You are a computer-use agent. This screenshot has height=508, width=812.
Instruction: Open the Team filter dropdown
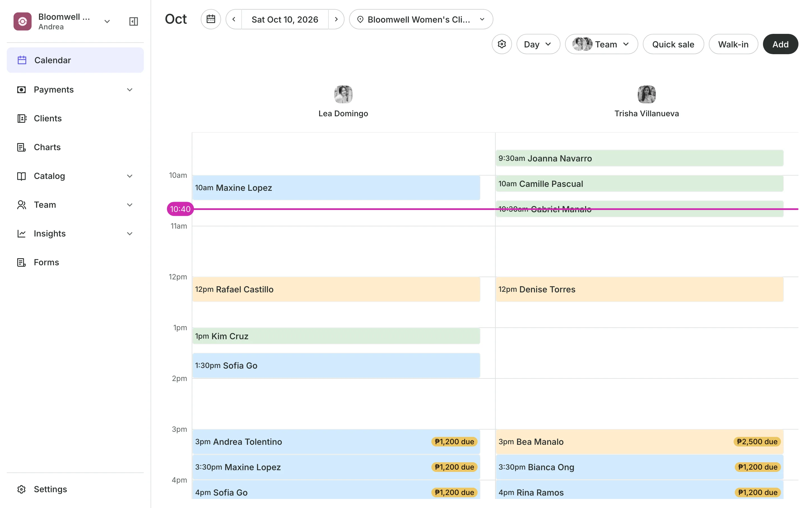601,44
